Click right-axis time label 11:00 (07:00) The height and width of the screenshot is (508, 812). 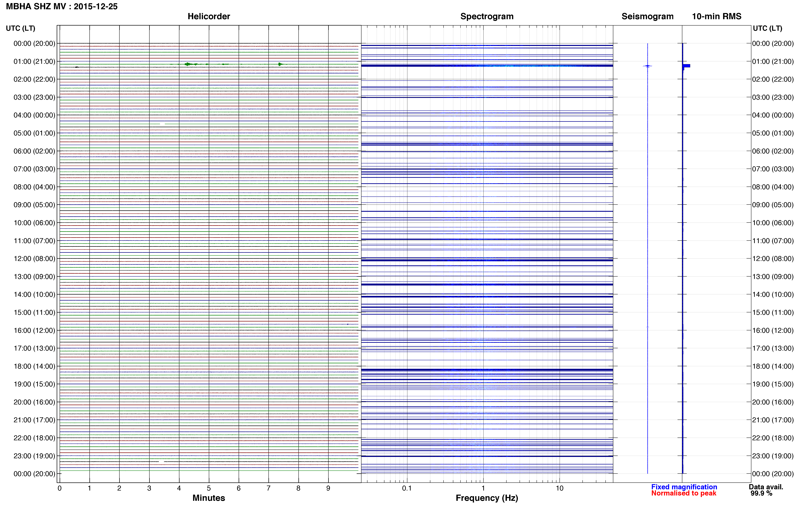[x=773, y=241]
